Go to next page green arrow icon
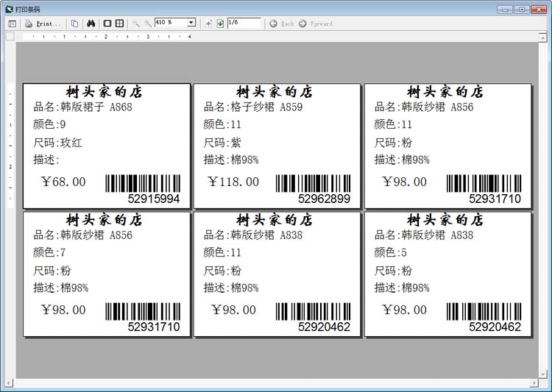 [x=220, y=24]
